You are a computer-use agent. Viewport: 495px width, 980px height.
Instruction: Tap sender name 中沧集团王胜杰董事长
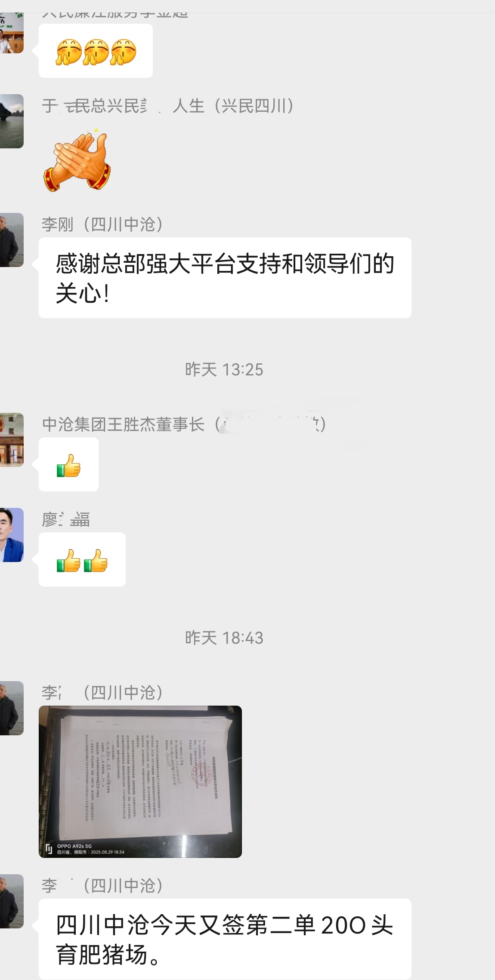123,424
